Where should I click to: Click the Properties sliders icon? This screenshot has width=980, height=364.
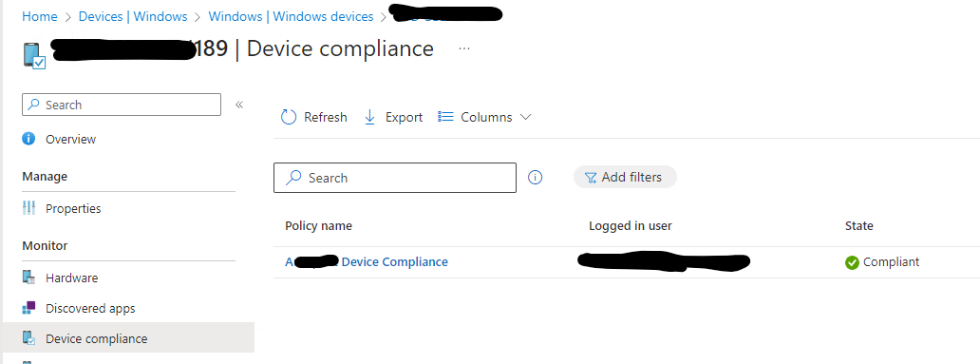tap(28, 208)
